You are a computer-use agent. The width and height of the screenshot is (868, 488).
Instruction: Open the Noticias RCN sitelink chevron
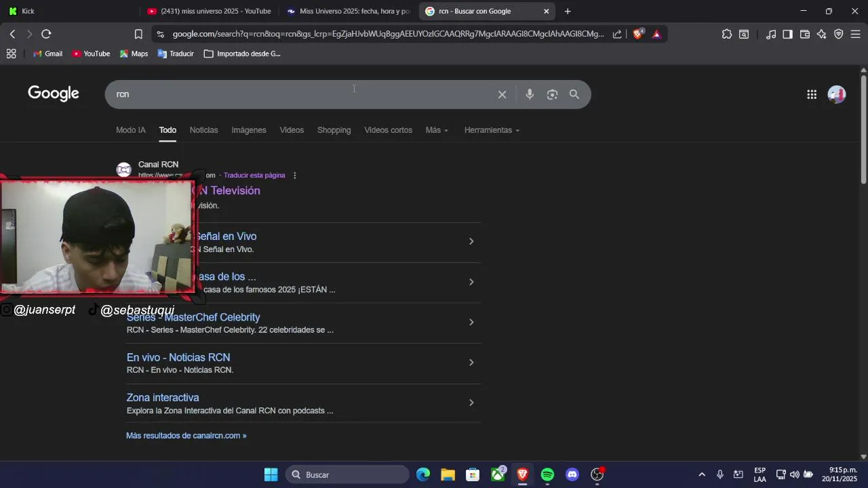tap(471, 363)
